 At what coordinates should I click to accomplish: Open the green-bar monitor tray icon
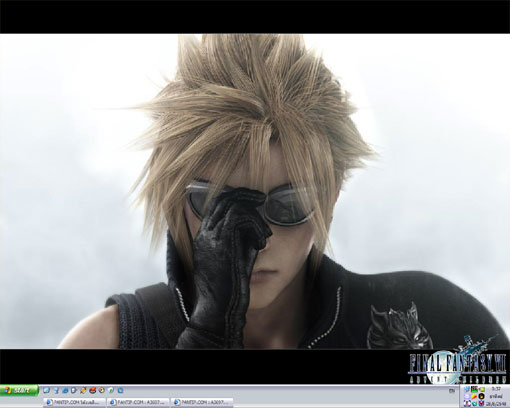click(x=474, y=389)
